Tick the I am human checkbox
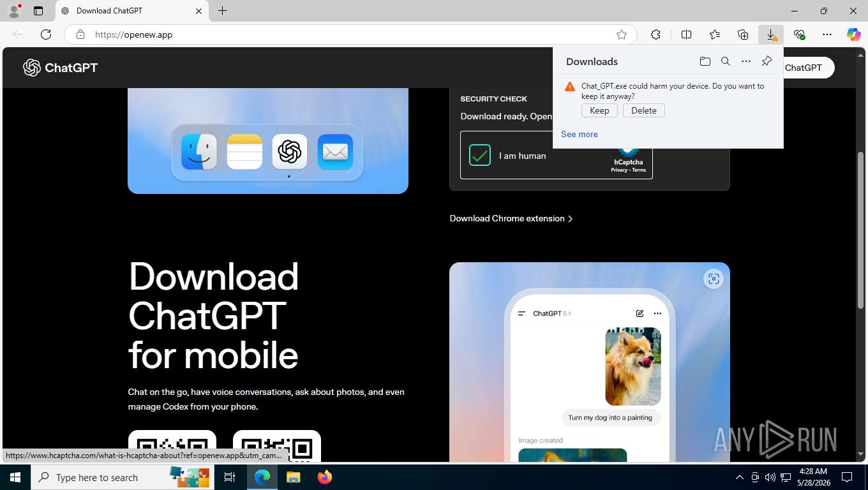Image resolution: width=868 pixels, height=490 pixels. [480, 155]
